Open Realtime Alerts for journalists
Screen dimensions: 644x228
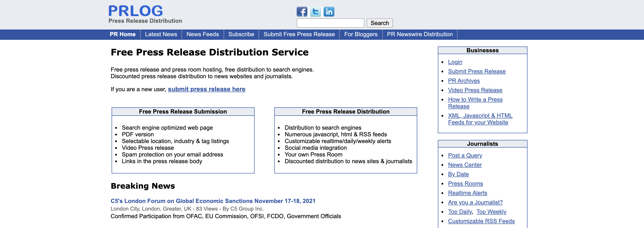[467, 193]
